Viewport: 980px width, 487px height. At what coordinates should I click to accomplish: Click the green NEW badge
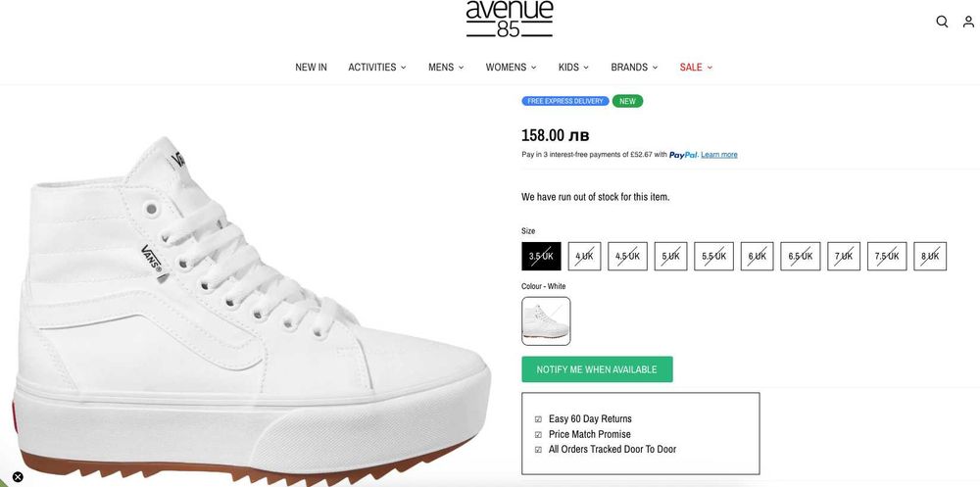(627, 101)
